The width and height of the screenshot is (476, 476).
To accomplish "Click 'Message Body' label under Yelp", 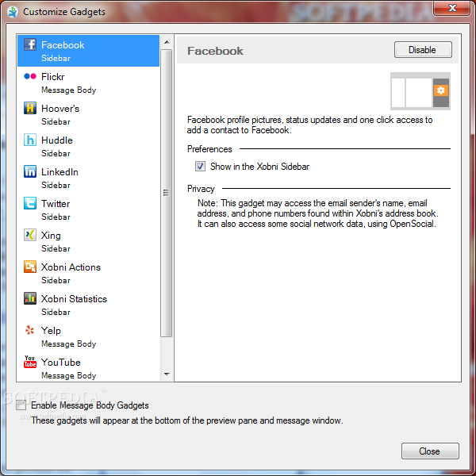I will [68, 344].
